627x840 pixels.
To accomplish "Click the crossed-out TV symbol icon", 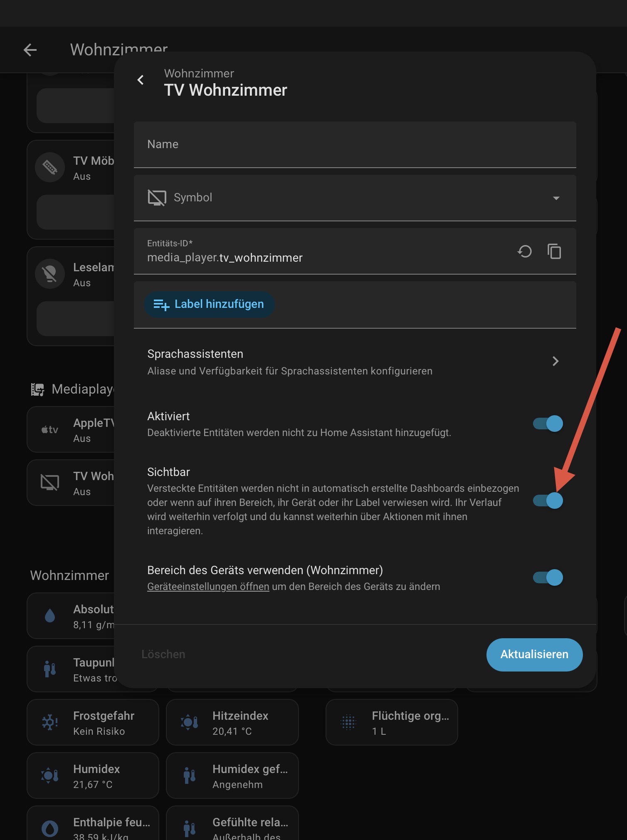I will coord(157,198).
